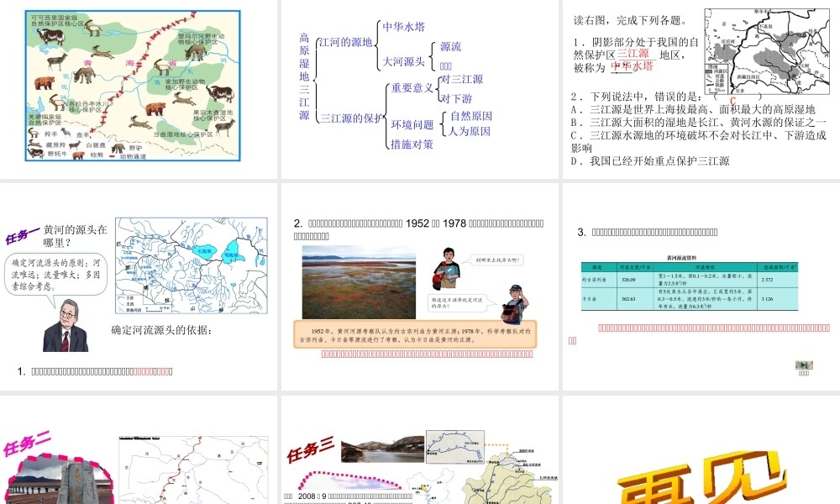Click the pink 任务二 label

(28, 443)
